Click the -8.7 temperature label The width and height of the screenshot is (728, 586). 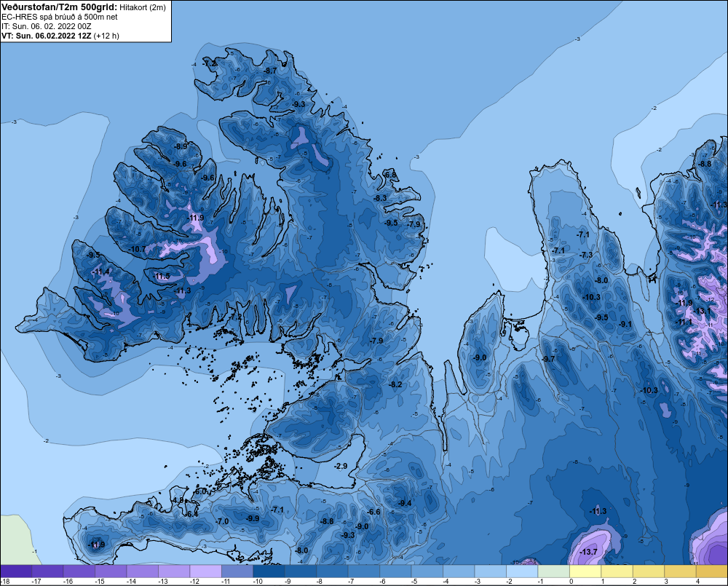(270, 71)
